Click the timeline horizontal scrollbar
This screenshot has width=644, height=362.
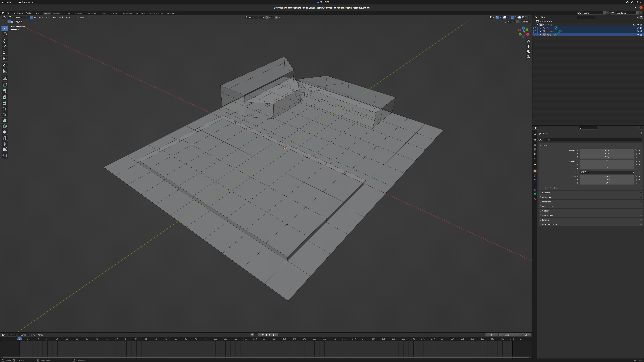(x=266, y=357)
